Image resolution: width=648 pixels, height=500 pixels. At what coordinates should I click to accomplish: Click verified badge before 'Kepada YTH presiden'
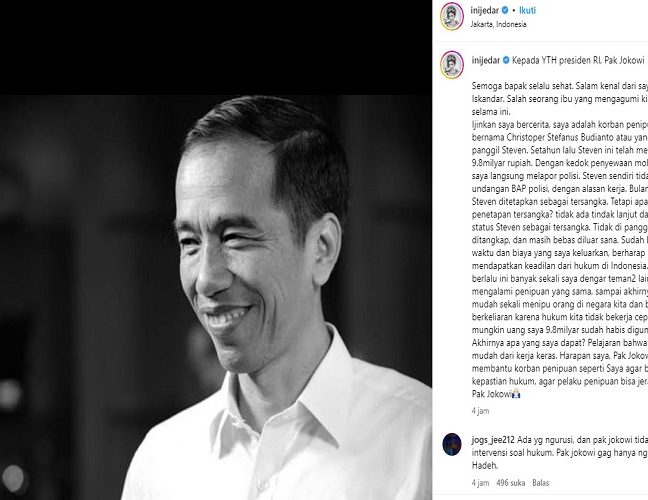506,60
